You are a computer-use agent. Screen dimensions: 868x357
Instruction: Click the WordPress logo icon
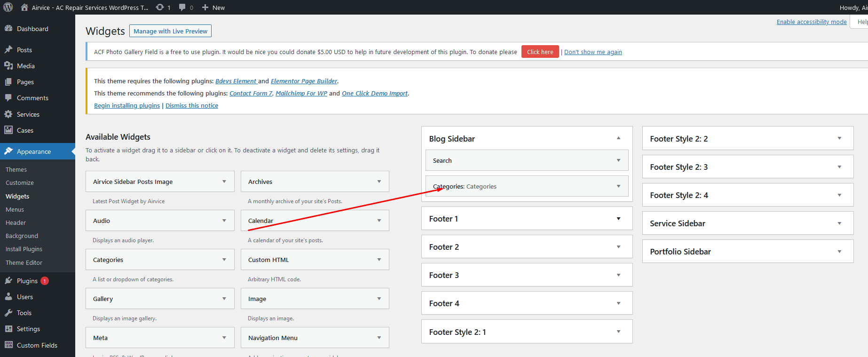tap(8, 7)
